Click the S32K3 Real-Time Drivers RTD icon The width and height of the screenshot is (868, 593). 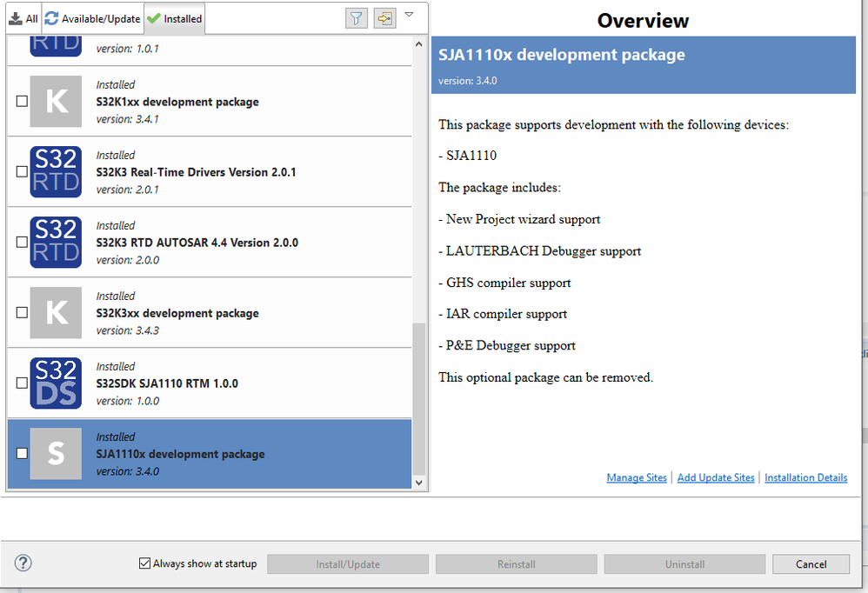click(x=56, y=172)
